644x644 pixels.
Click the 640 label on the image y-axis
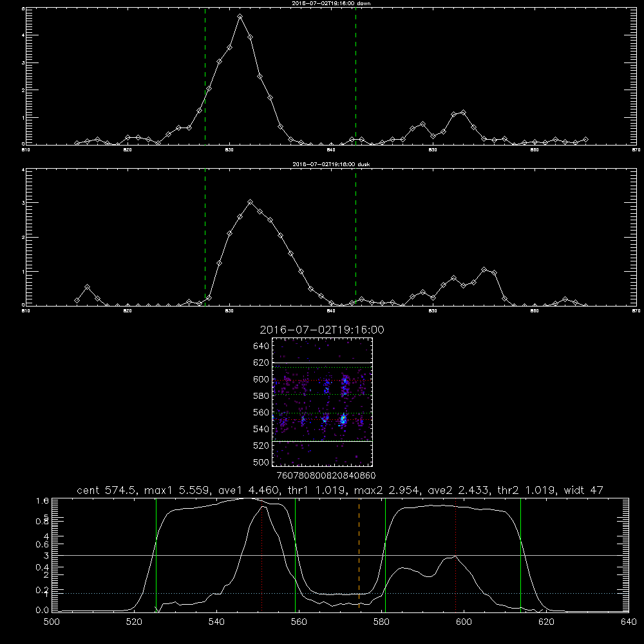261,346
